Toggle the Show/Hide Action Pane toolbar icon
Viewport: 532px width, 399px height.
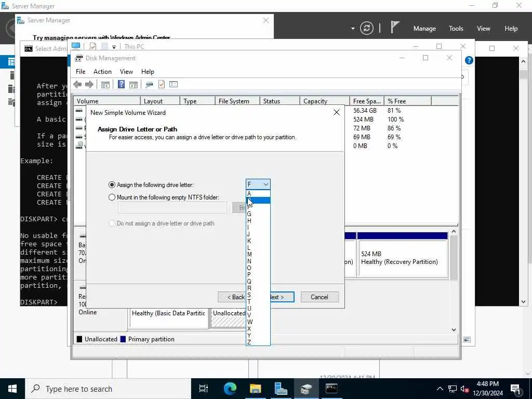(134, 85)
